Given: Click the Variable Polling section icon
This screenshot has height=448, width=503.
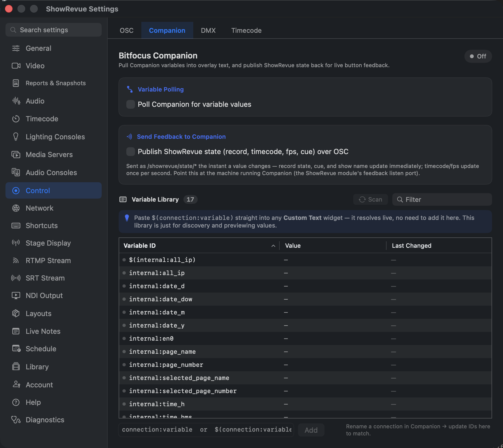Looking at the screenshot, I should pyautogui.click(x=130, y=89).
